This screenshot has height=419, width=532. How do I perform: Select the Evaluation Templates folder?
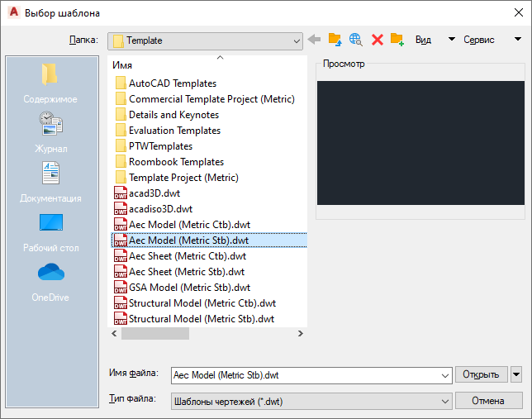[x=168, y=131]
